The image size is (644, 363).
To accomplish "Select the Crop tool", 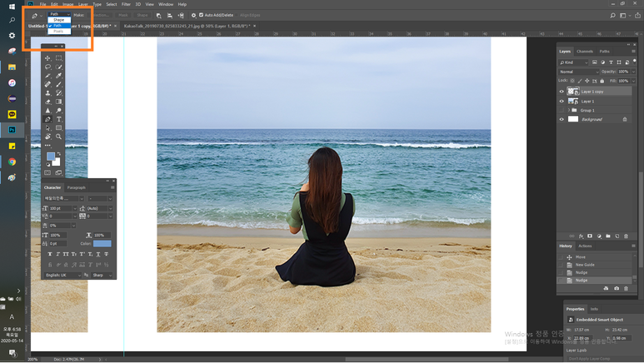I will (47, 76).
